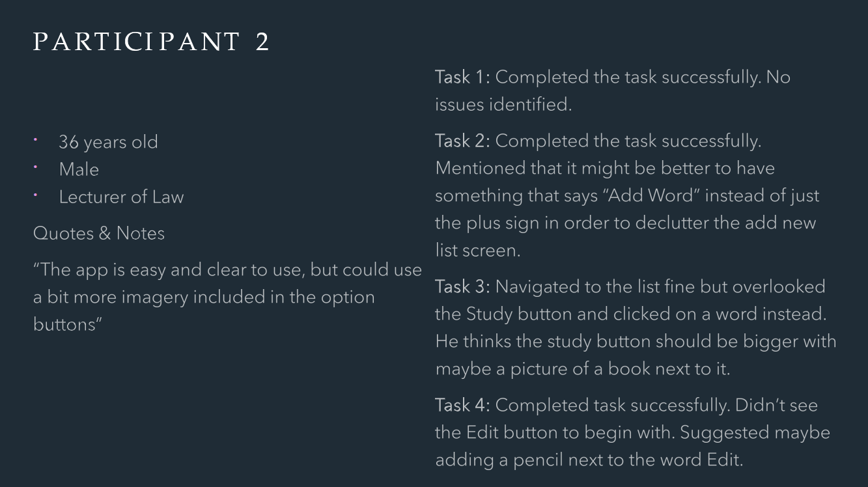Screen dimensions: 868x487
Task: Click the quote about app being easy
Action: click(227, 297)
